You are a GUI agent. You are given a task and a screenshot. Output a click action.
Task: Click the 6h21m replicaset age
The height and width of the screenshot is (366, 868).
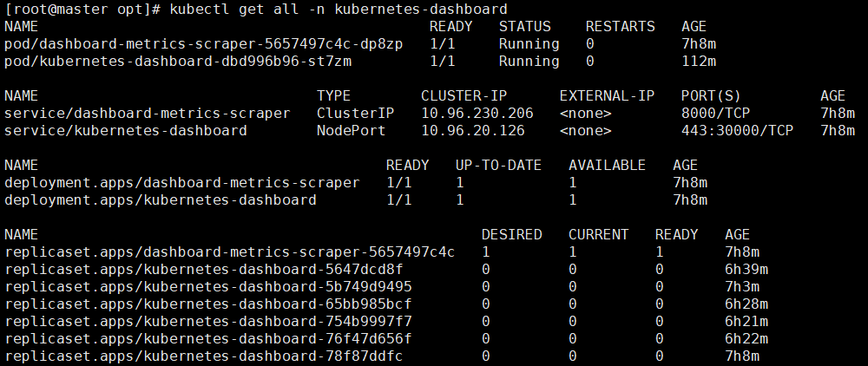pyautogui.click(x=746, y=322)
